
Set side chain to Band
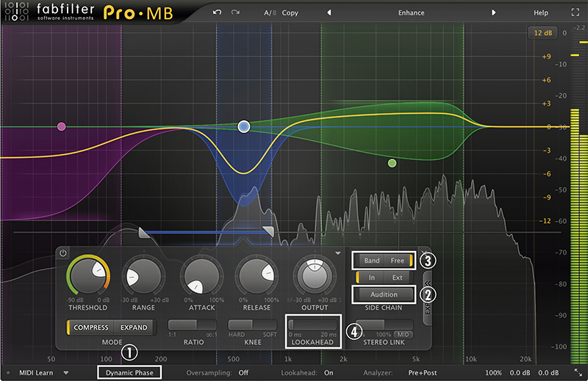pos(372,261)
